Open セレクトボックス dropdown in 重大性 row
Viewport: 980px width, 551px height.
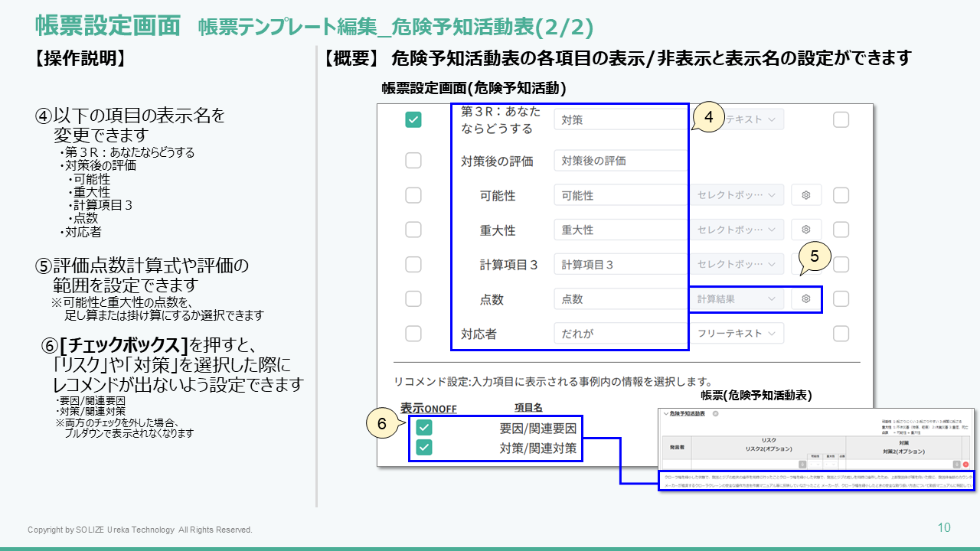pyautogui.click(x=737, y=230)
